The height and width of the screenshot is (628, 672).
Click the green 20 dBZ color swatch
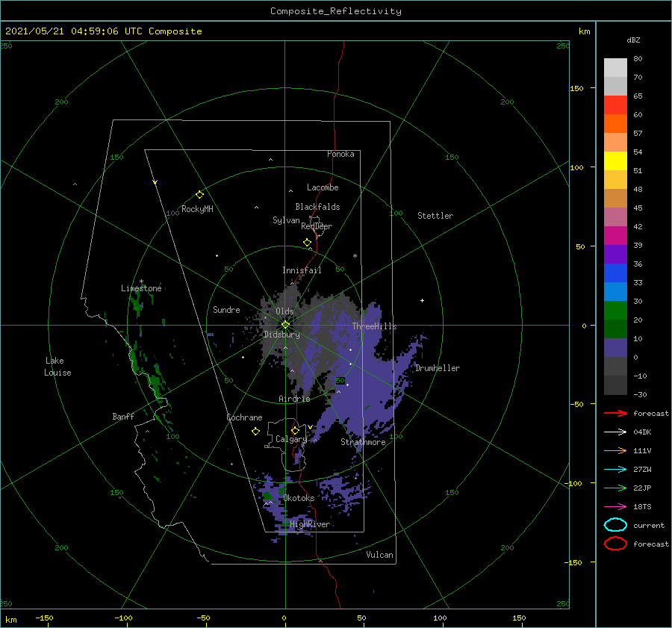click(x=615, y=311)
